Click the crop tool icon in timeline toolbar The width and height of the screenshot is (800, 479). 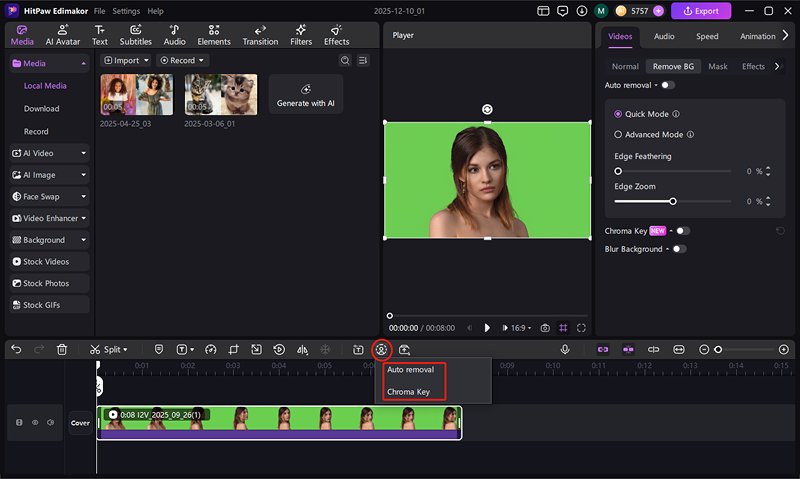[233, 350]
